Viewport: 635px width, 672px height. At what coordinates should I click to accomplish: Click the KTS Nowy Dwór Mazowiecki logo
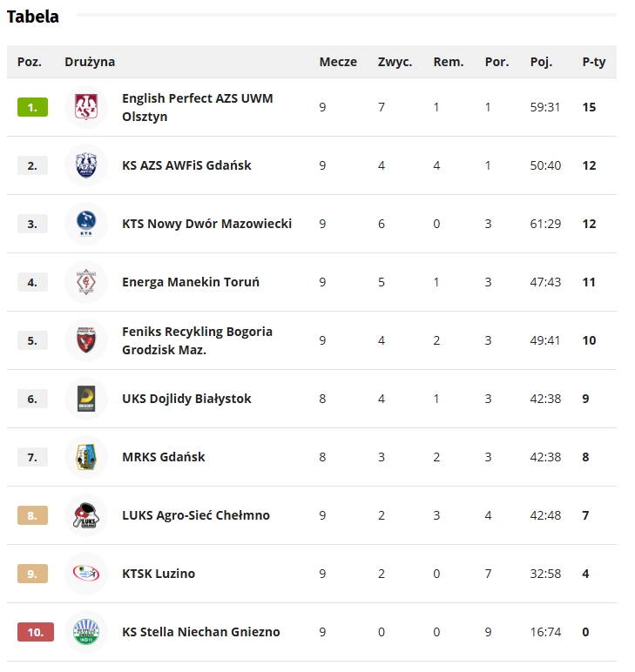click(85, 224)
